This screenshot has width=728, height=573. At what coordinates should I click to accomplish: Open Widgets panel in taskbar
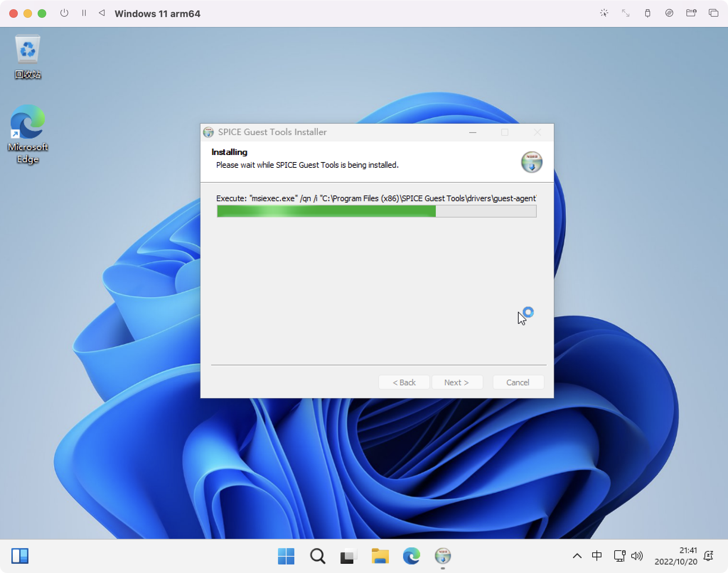[x=20, y=556]
